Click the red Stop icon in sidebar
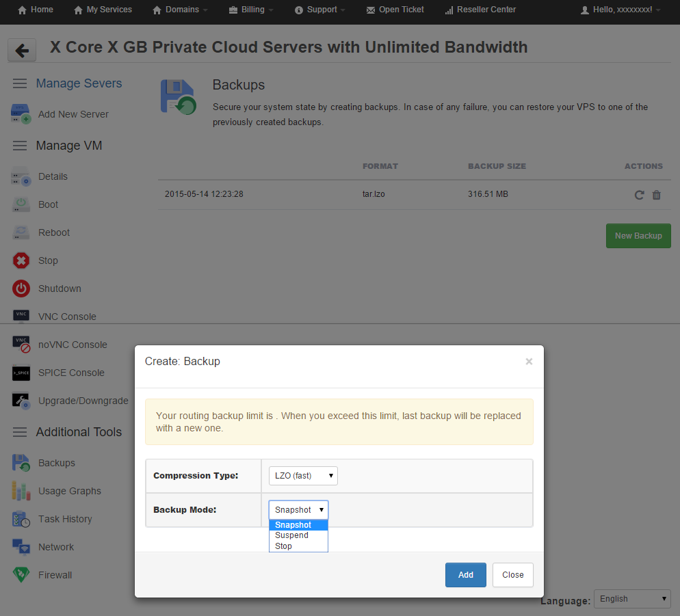 (21, 260)
